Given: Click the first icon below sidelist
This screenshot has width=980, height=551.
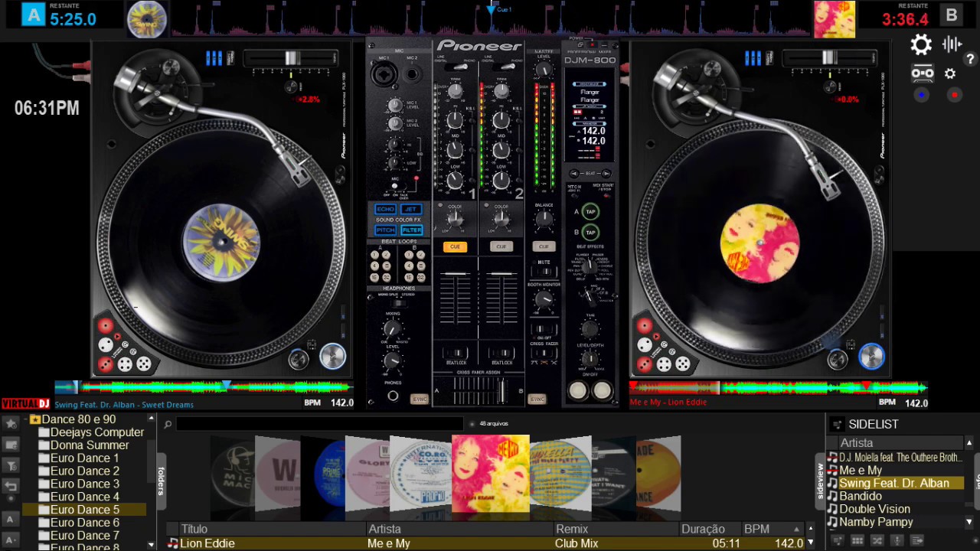Looking at the screenshot, I should coord(838,540).
